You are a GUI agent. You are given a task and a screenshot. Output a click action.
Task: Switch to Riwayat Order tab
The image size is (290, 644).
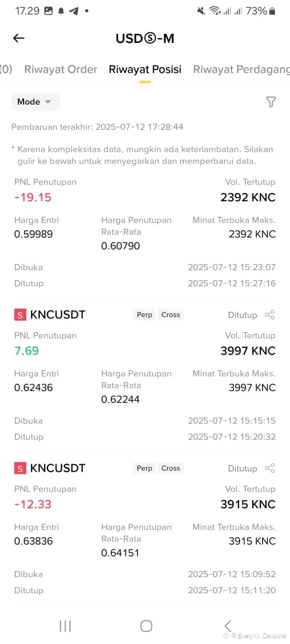click(x=61, y=69)
